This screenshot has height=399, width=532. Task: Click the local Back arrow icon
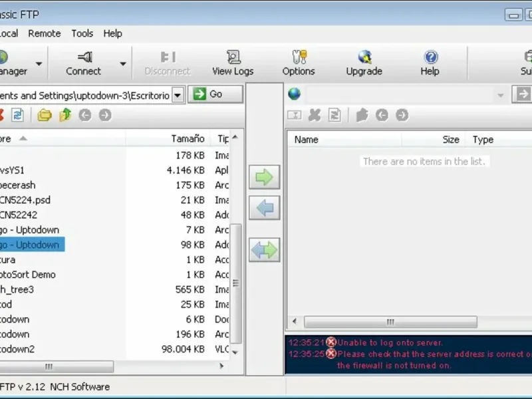point(85,115)
